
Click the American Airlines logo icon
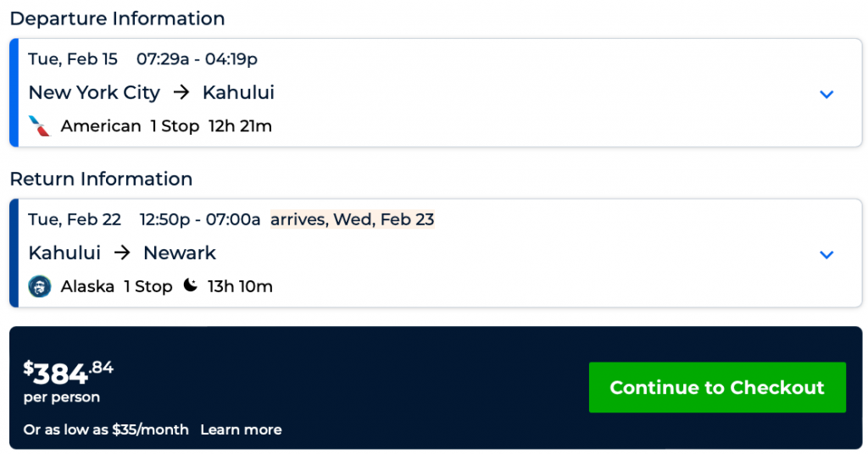(39, 126)
